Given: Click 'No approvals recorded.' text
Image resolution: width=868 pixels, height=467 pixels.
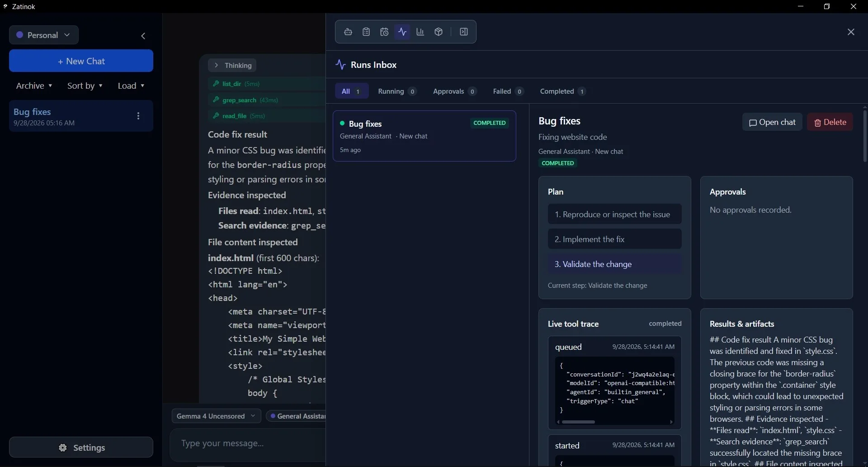Looking at the screenshot, I should (x=750, y=210).
